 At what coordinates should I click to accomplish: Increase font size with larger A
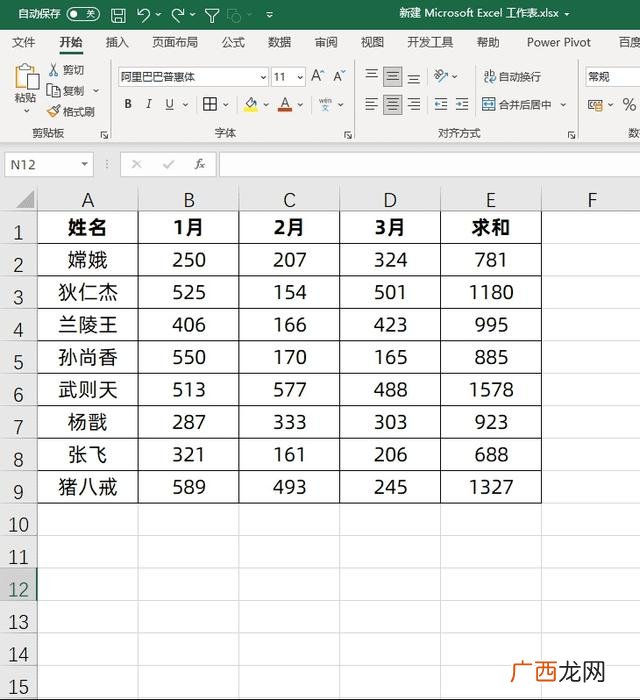pos(318,75)
